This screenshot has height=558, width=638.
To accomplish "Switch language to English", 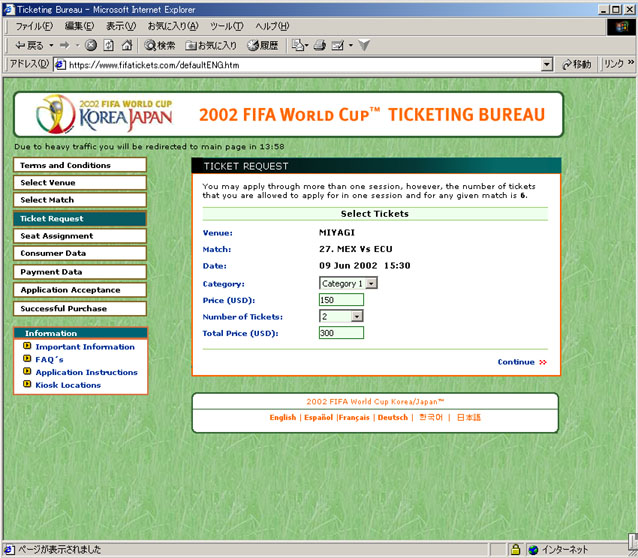I will pyautogui.click(x=283, y=417).
